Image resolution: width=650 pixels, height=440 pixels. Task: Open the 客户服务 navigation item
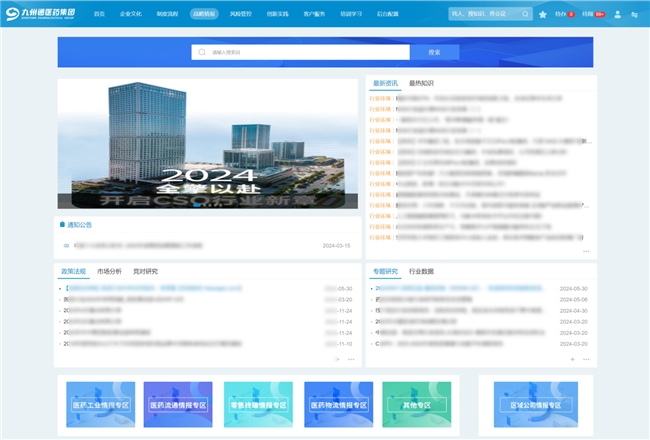point(314,14)
